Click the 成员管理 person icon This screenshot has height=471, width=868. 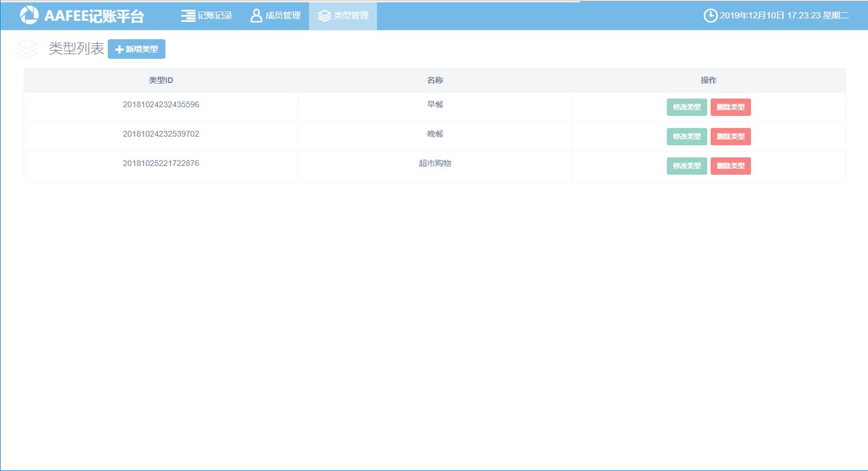pyautogui.click(x=256, y=16)
